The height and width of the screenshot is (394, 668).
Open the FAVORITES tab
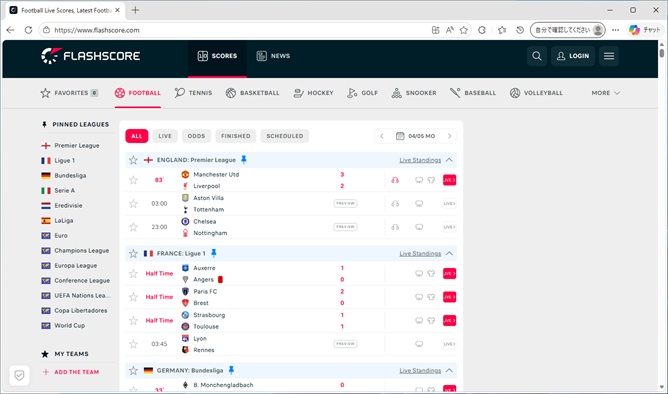coord(69,93)
